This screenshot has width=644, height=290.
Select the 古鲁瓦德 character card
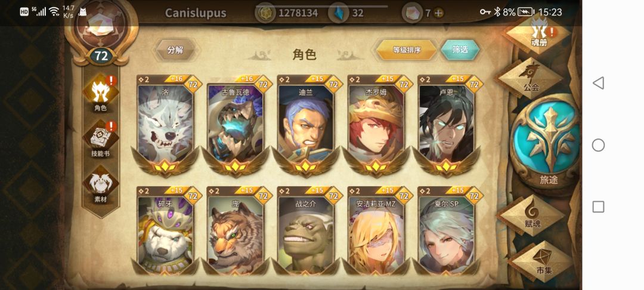[236, 125]
